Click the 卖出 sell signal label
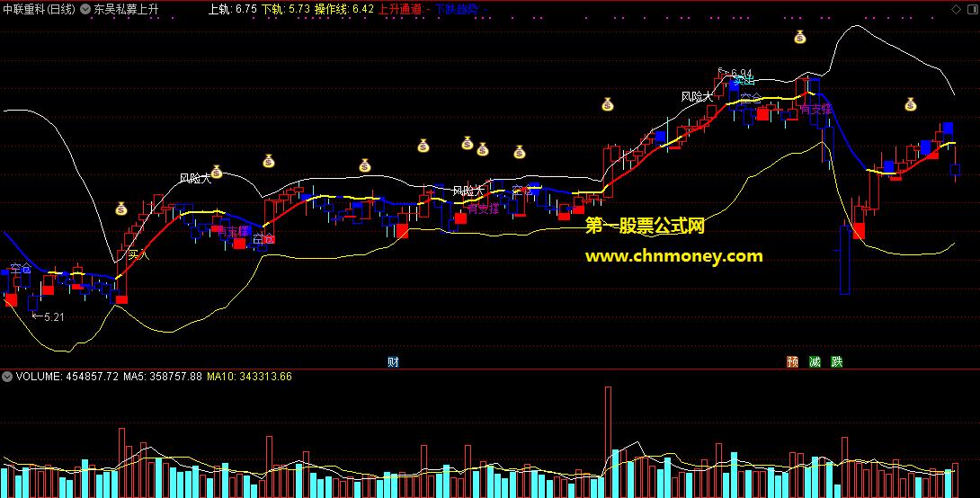 click(x=744, y=81)
